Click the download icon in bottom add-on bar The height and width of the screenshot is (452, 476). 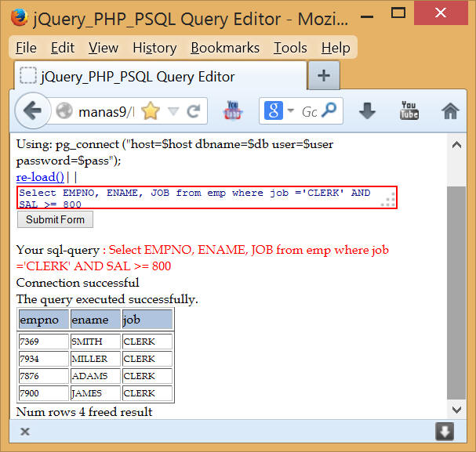pyautogui.click(x=445, y=432)
